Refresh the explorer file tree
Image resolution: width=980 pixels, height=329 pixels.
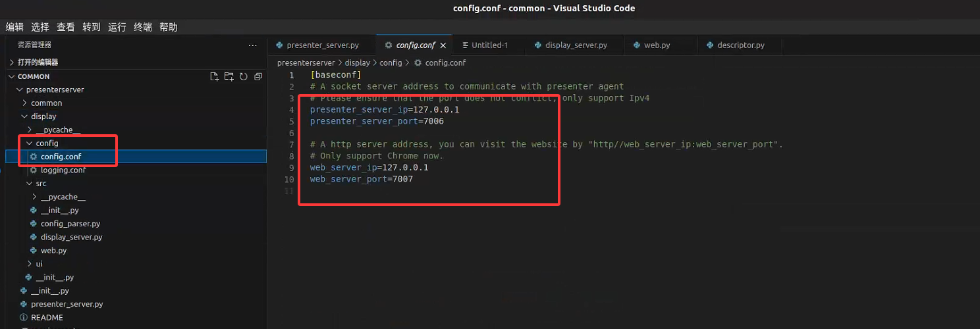pyautogui.click(x=243, y=76)
